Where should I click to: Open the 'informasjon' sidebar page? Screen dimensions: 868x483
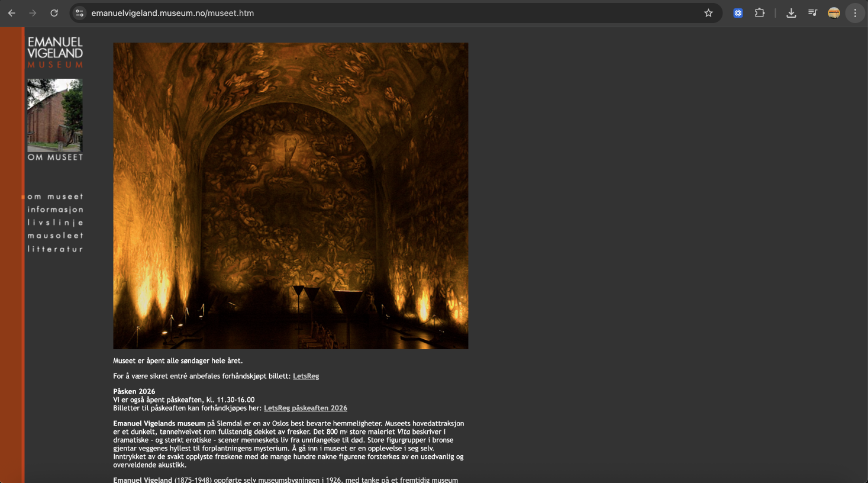pos(55,210)
